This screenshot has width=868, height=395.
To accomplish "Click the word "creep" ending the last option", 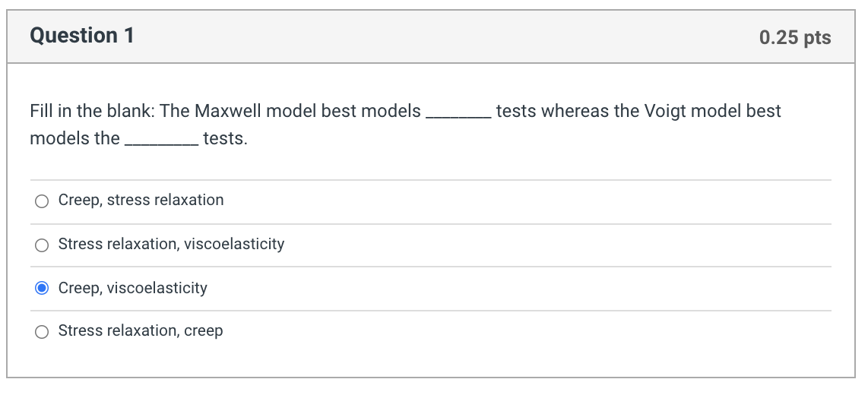I will (x=203, y=331).
